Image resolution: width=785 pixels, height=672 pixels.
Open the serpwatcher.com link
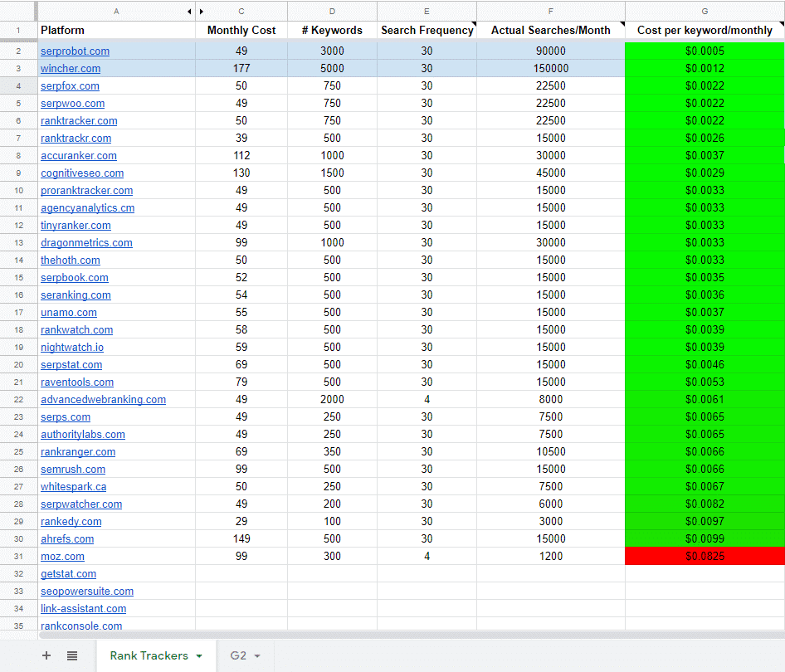tap(81, 504)
